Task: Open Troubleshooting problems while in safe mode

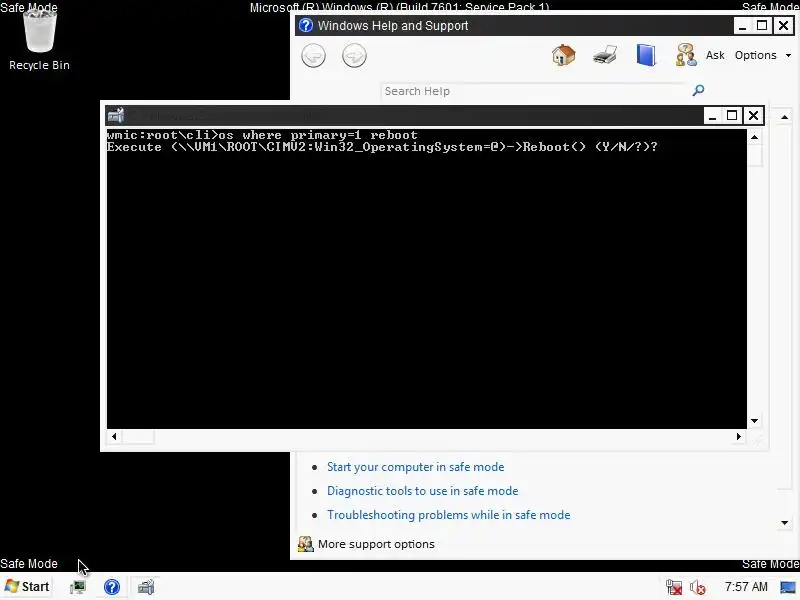Action: coord(448,515)
